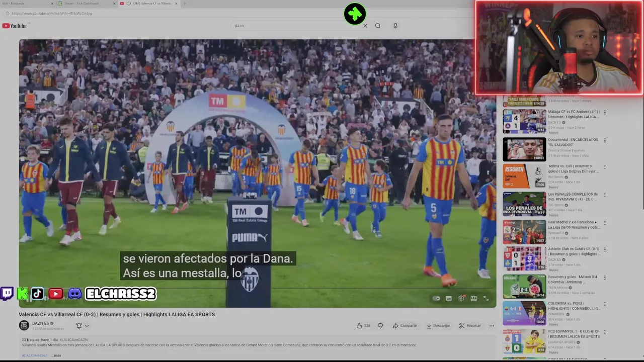Open DAZN ES channel avatar
The height and width of the screenshot is (362, 644).
24,325
